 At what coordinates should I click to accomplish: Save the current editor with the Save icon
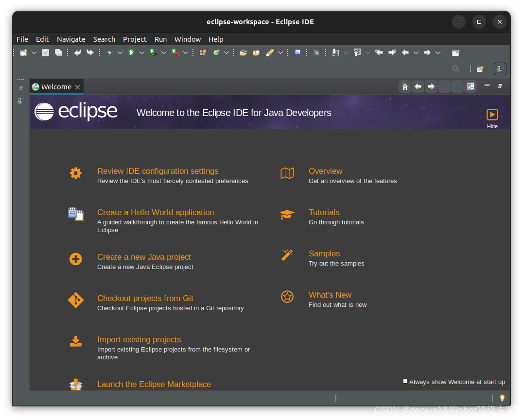[45, 52]
